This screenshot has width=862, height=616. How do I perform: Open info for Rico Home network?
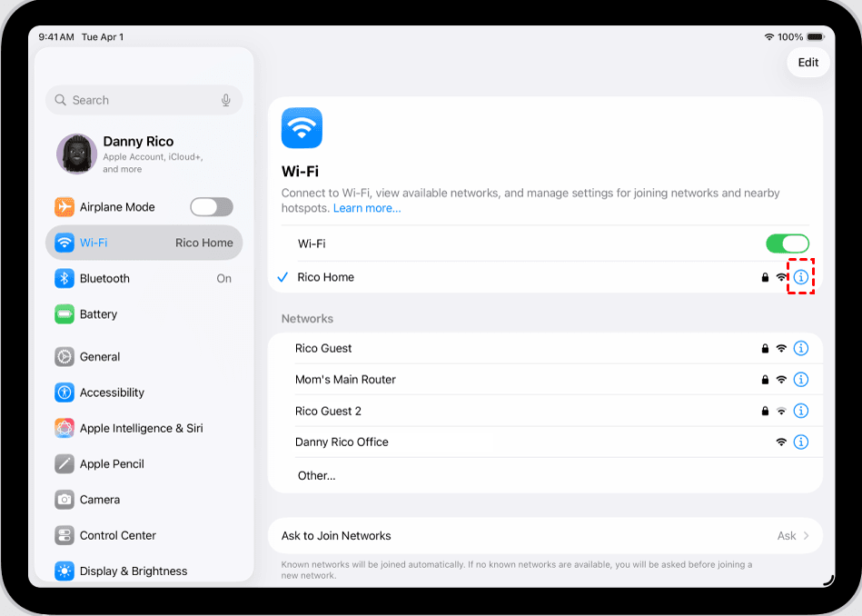(801, 276)
